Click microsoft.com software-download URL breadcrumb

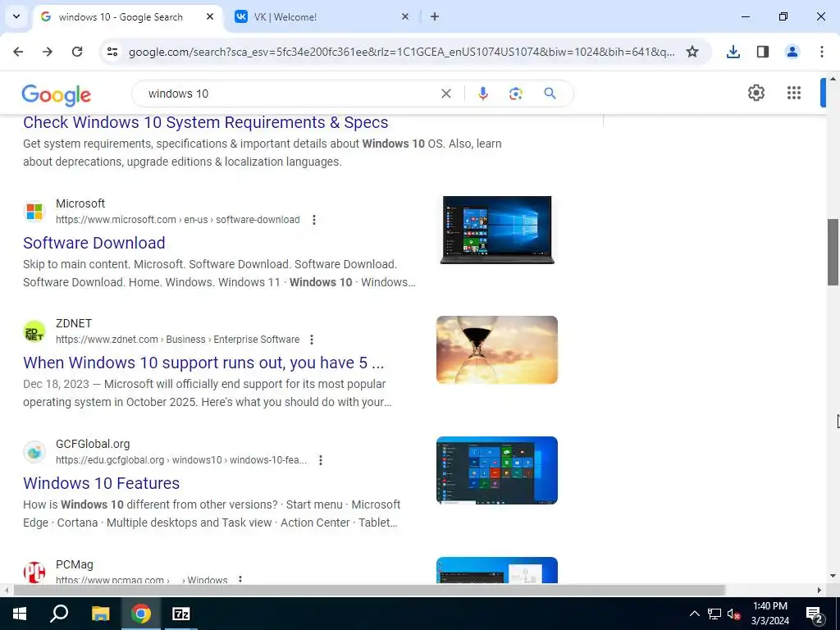coord(178,220)
